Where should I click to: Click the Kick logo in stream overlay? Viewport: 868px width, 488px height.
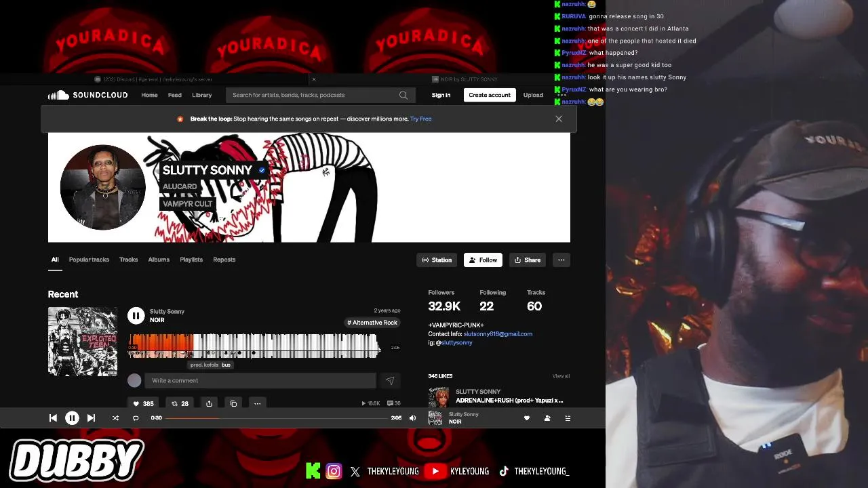(313, 470)
